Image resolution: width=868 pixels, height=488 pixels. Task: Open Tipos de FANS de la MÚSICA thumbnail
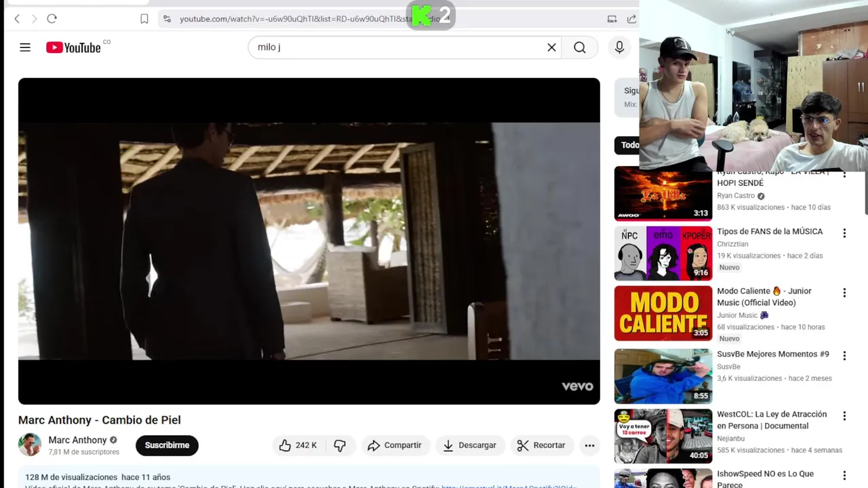[663, 253]
